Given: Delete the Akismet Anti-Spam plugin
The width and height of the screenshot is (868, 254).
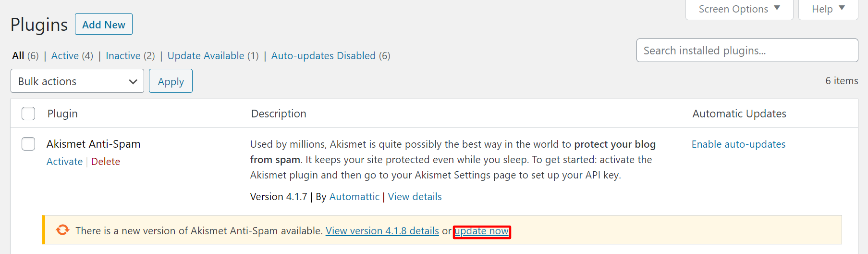Looking at the screenshot, I should (106, 162).
